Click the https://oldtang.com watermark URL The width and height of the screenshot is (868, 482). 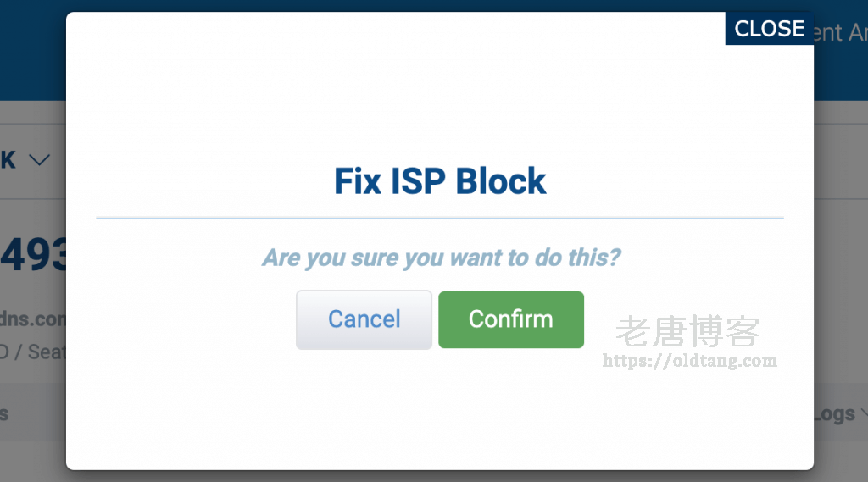coord(689,361)
